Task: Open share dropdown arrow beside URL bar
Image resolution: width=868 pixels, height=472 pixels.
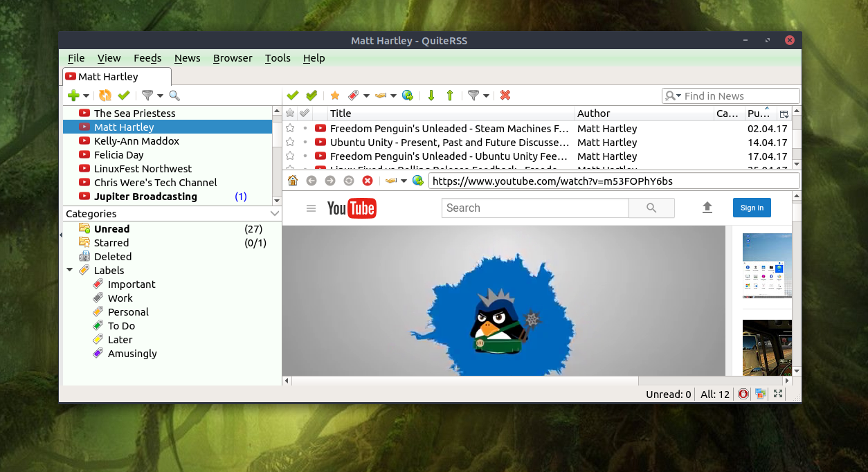Action: coord(404,181)
